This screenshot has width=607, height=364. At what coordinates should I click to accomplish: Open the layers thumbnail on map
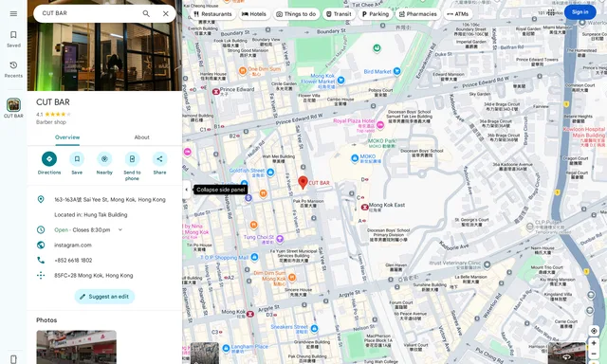click(x=205, y=354)
